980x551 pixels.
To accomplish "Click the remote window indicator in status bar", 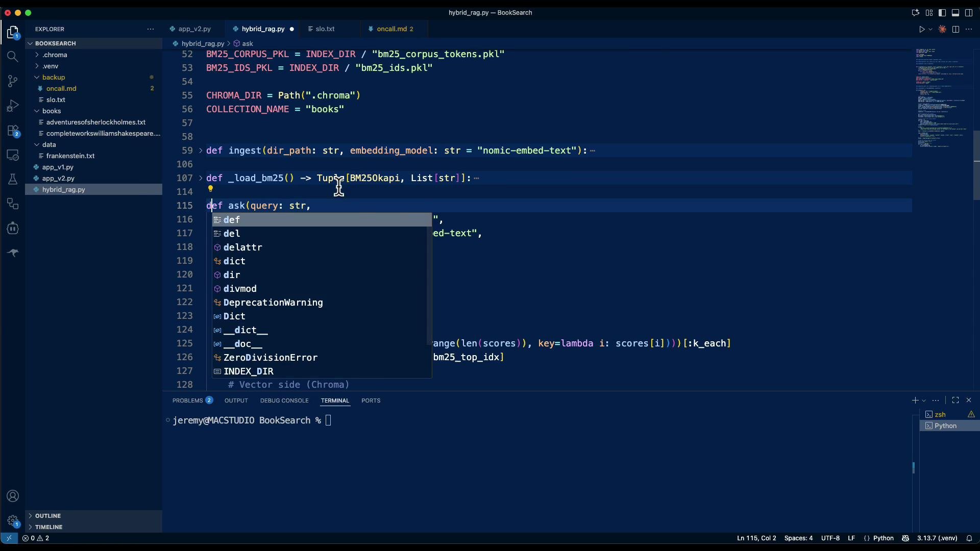I will point(9,538).
